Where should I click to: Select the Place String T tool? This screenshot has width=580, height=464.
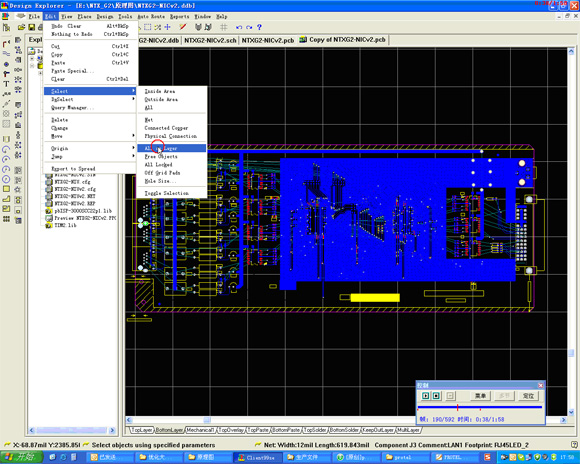tap(6, 84)
